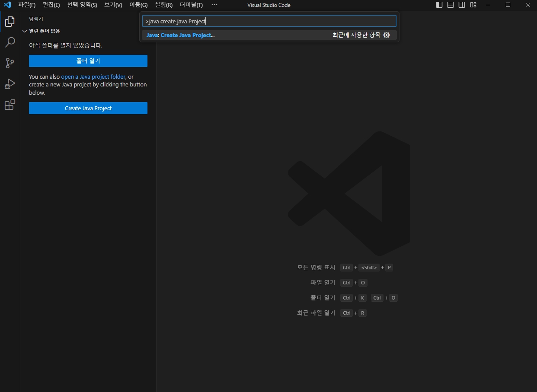Open the 편집(E) menu
Image resolution: width=537 pixels, height=392 pixels.
click(x=51, y=5)
